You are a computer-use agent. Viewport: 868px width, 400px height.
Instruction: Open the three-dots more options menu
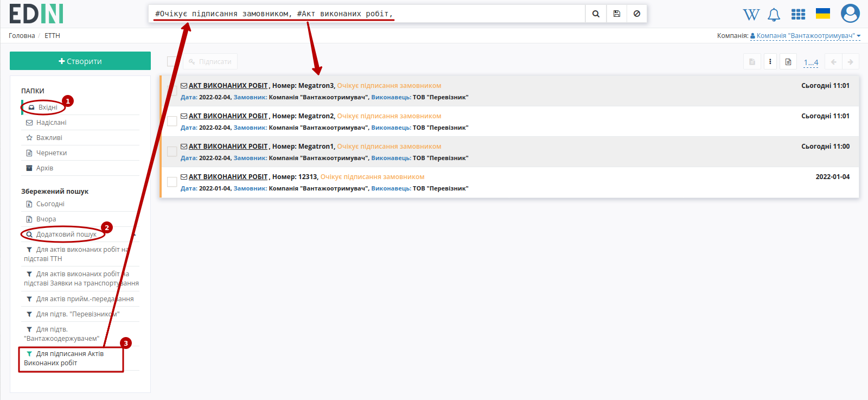770,62
